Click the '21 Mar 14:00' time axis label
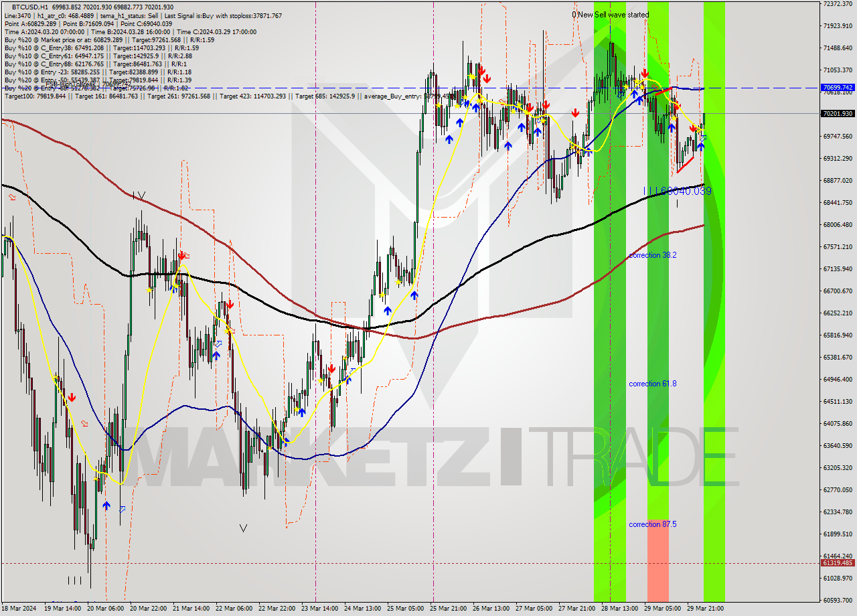This screenshot has width=857, height=616. point(191,609)
